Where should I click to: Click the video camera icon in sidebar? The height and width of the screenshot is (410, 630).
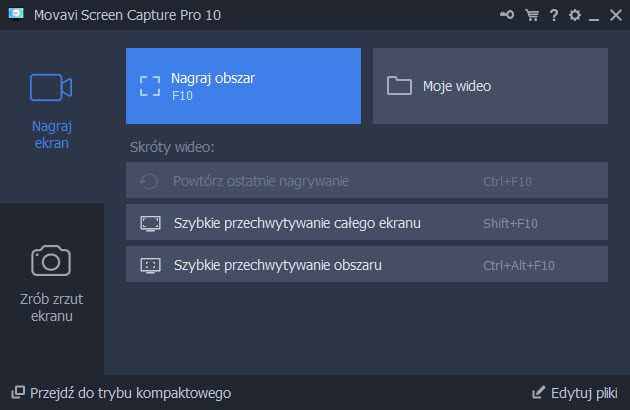coord(51,88)
